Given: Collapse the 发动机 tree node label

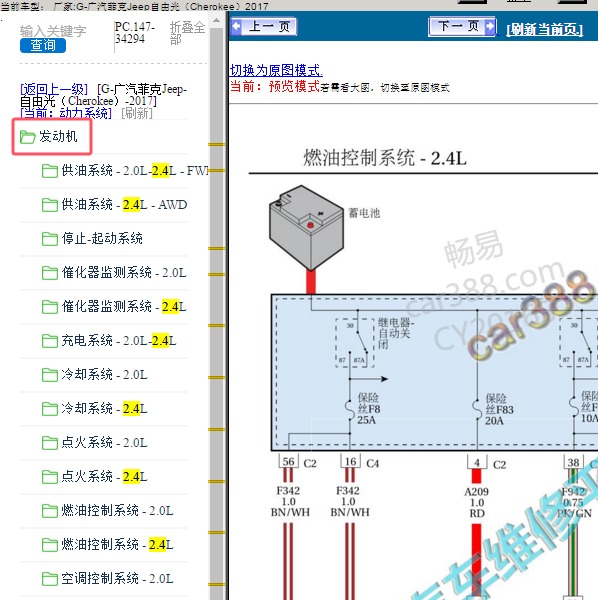Looking at the screenshot, I should 58,136.
